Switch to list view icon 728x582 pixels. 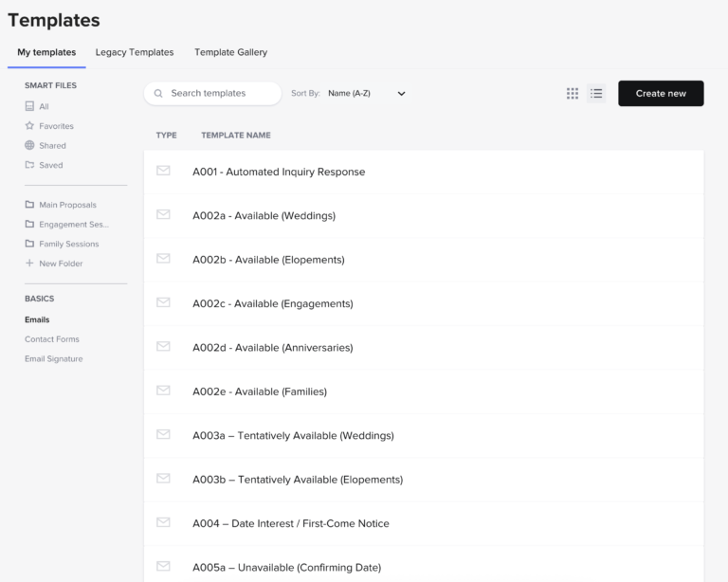click(596, 93)
